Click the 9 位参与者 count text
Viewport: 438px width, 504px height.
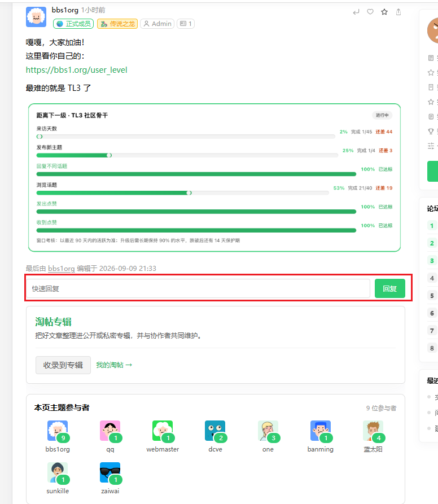tap(381, 408)
